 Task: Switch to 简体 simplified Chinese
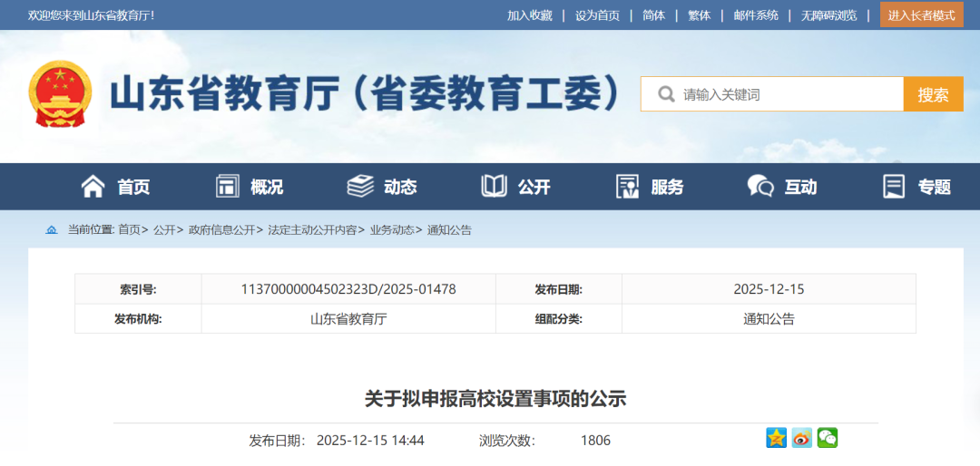click(x=653, y=15)
